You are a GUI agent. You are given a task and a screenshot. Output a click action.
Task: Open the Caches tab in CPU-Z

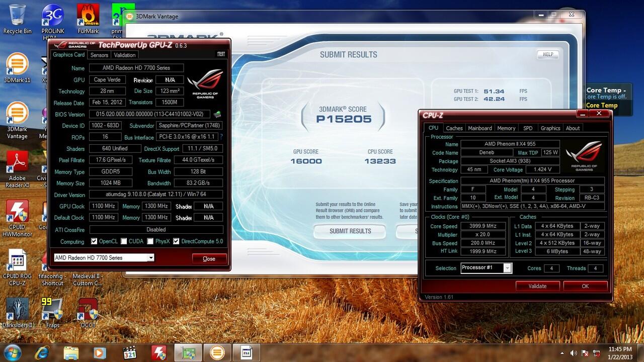pyautogui.click(x=454, y=128)
